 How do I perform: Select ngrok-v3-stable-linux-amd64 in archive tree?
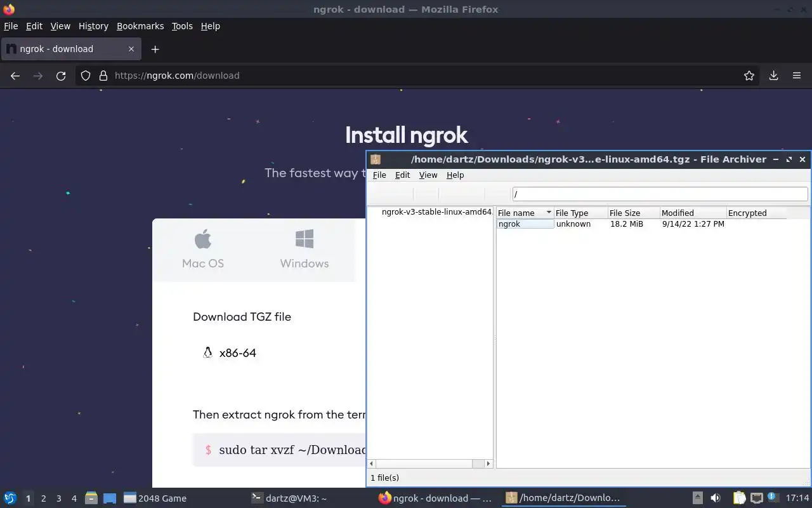tap(436, 212)
